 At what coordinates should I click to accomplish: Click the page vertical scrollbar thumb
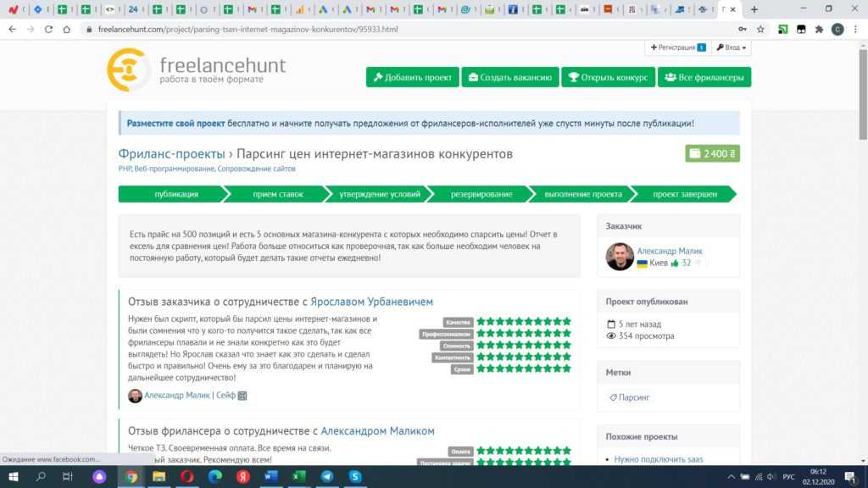tap(863, 95)
